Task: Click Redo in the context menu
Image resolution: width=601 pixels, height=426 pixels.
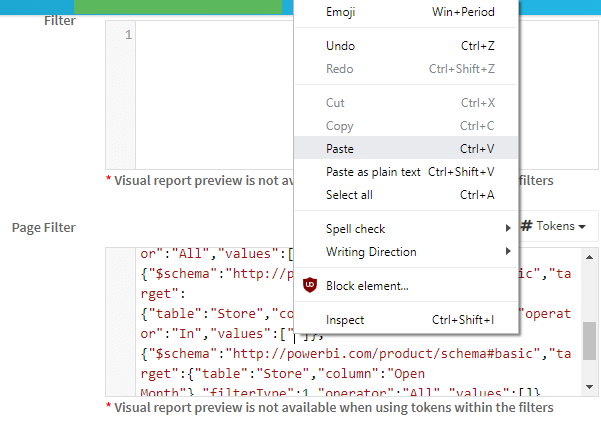Action: pyautogui.click(x=339, y=69)
